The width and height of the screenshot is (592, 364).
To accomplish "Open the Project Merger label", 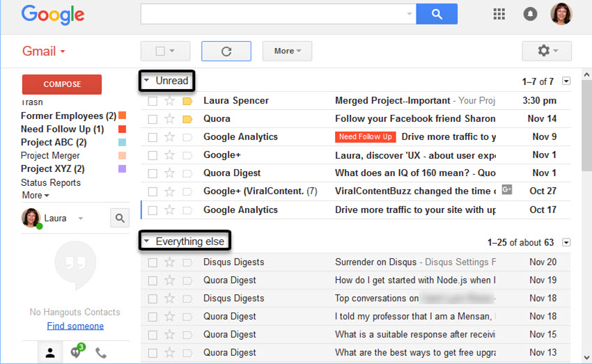I will (50, 155).
